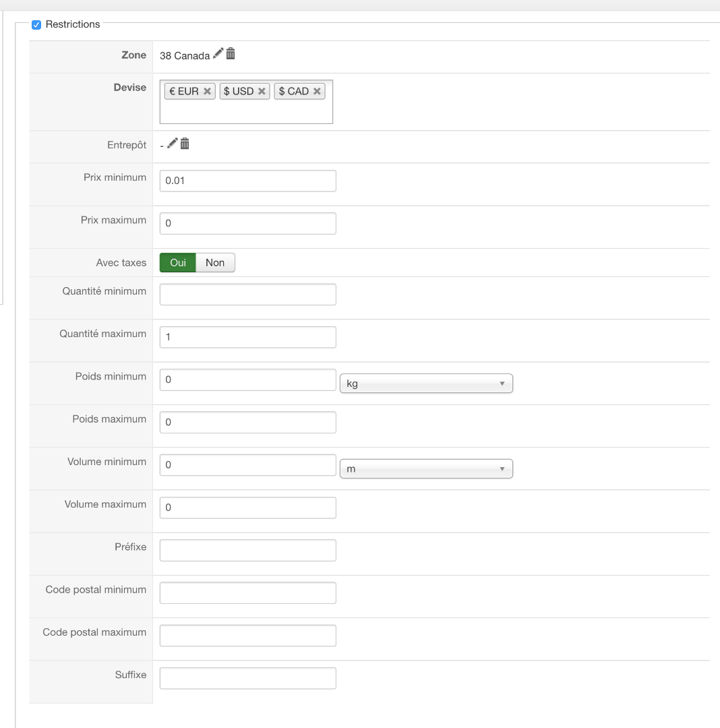Click the Entrepôt edit pencil icon

coord(173,143)
